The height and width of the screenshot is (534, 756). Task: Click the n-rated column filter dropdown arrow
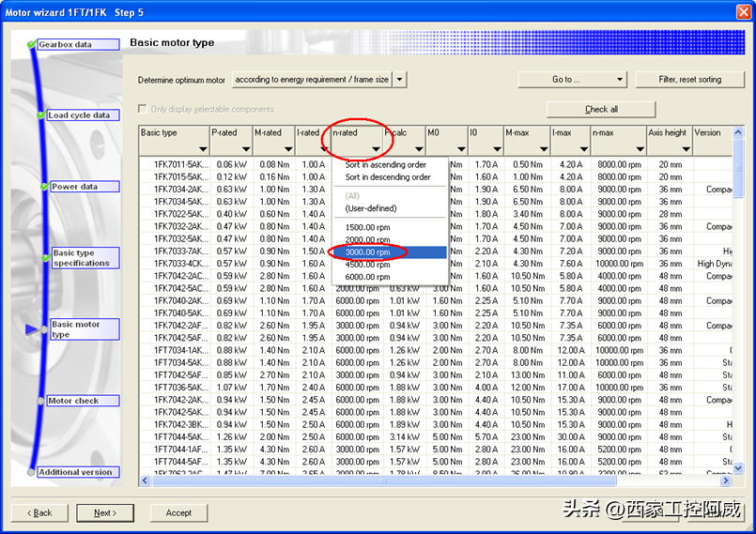tap(375, 149)
